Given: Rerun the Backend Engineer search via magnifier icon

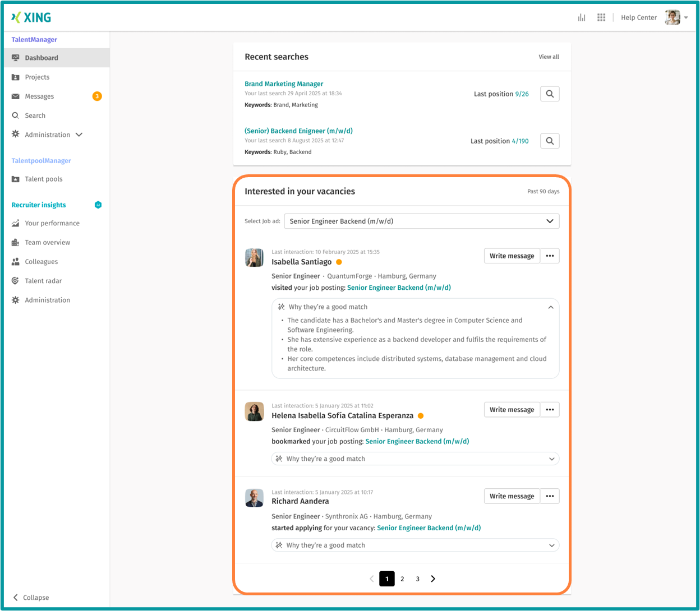Looking at the screenshot, I should pyautogui.click(x=550, y=141).
